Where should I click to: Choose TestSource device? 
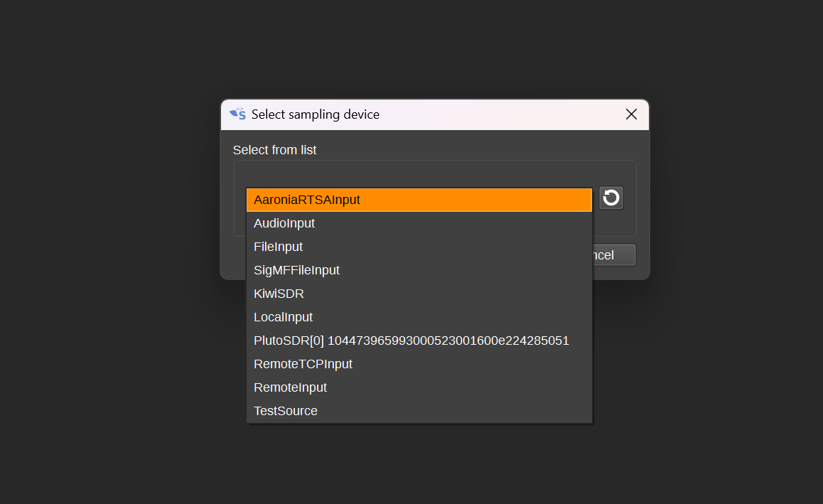(419, 411)
